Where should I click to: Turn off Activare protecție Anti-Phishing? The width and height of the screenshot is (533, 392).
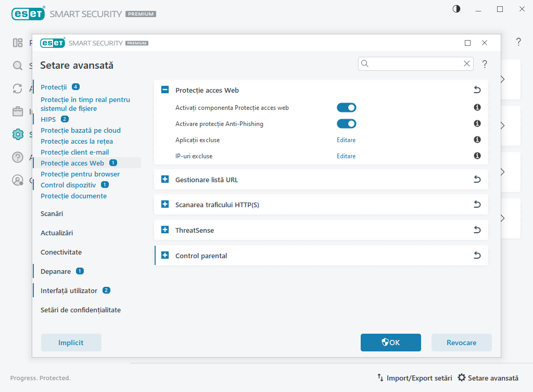[x=347, y=123]
